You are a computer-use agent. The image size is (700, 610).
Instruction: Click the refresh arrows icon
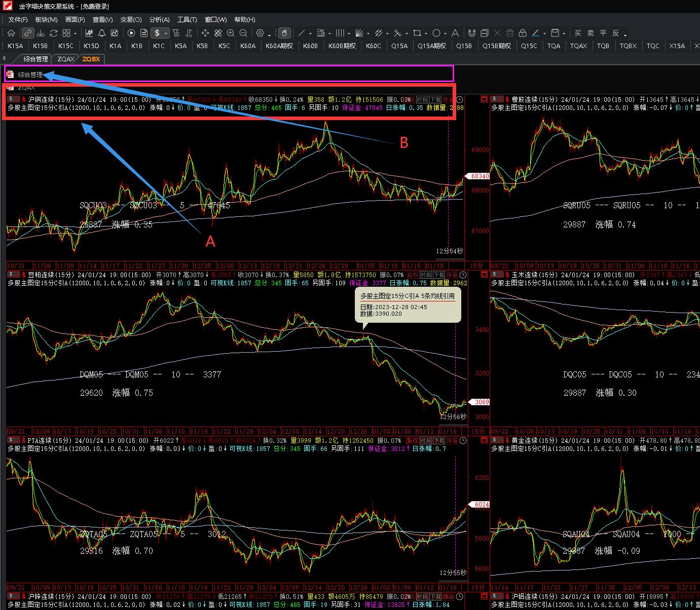pos(54,33)
